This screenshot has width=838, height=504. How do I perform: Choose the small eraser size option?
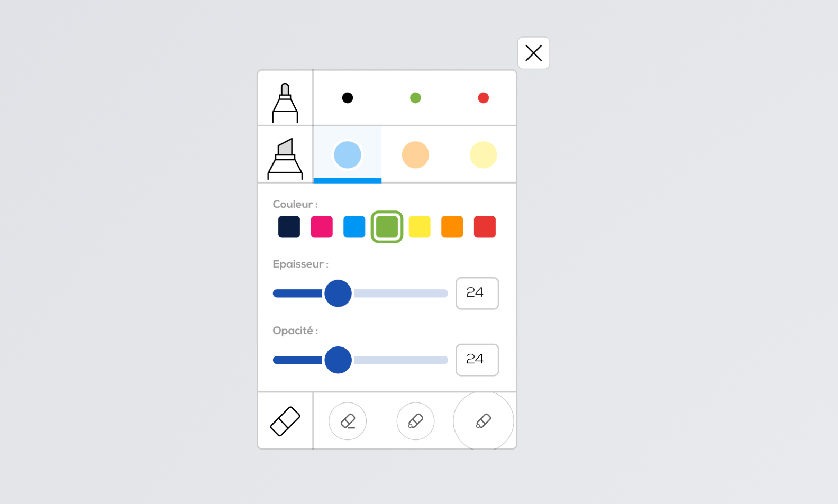[x=348, y=421]
